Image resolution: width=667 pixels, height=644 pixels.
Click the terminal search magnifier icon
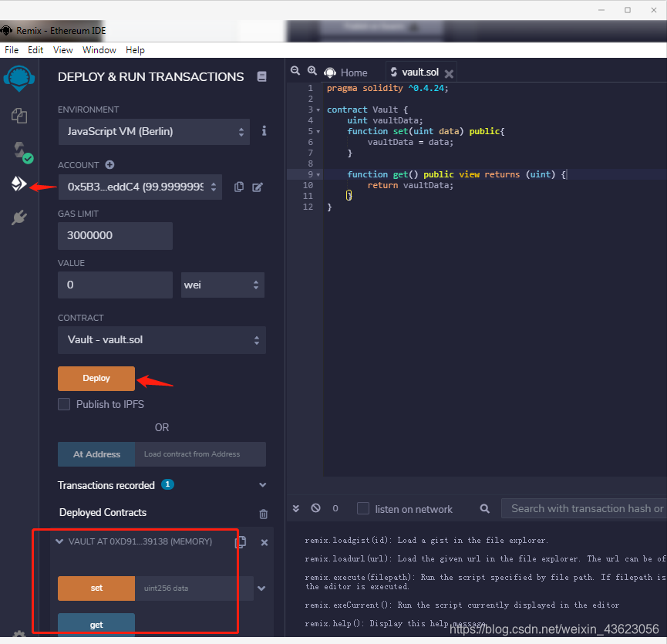point(484,508)
